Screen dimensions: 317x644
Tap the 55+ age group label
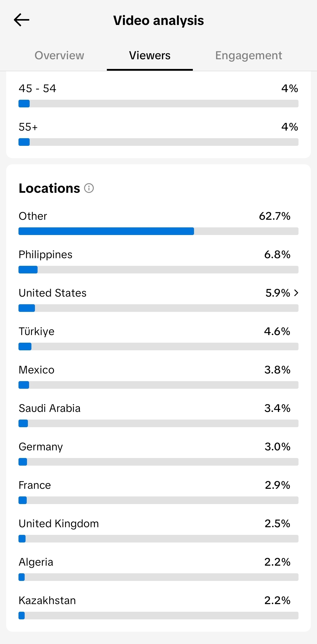coord(28,127)
